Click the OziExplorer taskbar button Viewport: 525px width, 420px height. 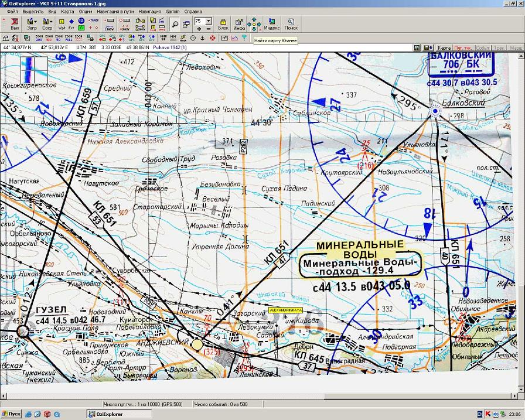120,414
